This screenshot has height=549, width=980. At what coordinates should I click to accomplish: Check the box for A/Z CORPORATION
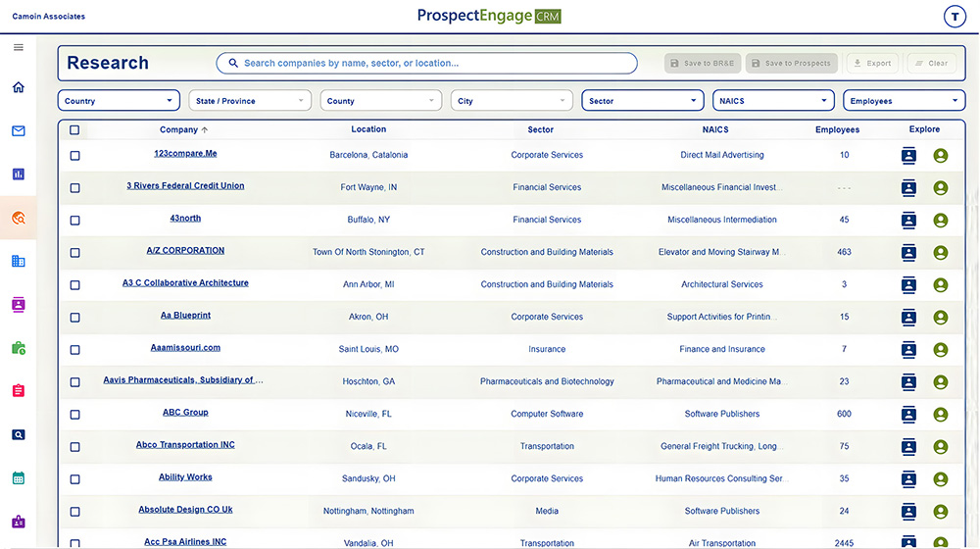pos(75,253)
